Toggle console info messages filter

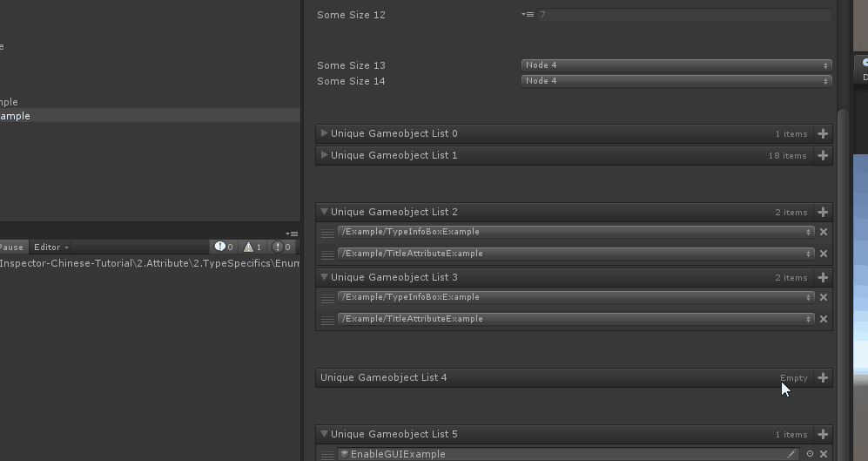[x=224, y=247]
